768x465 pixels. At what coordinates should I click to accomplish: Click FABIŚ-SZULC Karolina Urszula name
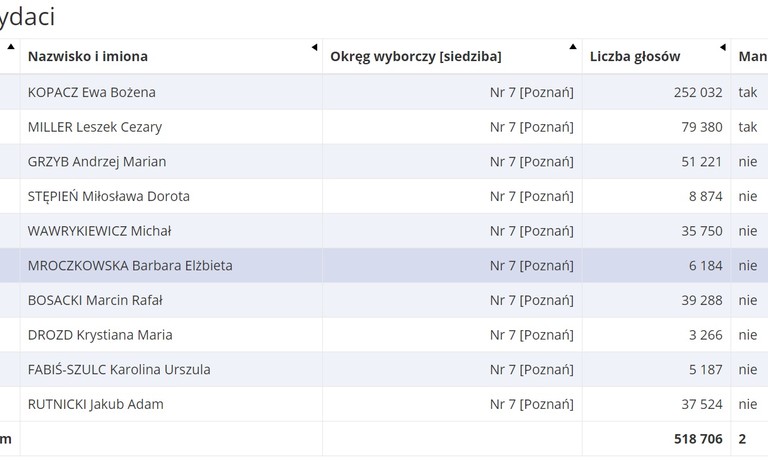[x=119, y=370]
